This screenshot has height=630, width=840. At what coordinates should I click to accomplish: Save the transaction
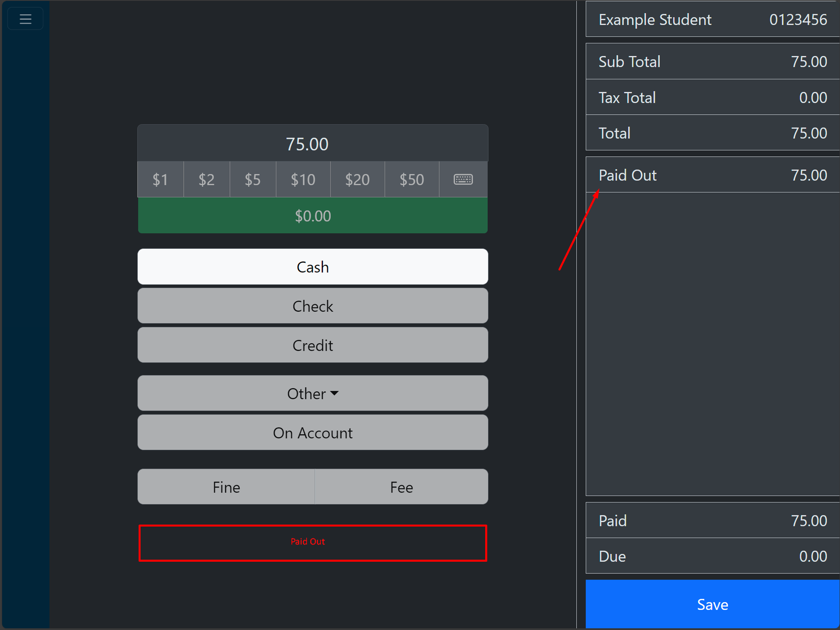(712, 604)
